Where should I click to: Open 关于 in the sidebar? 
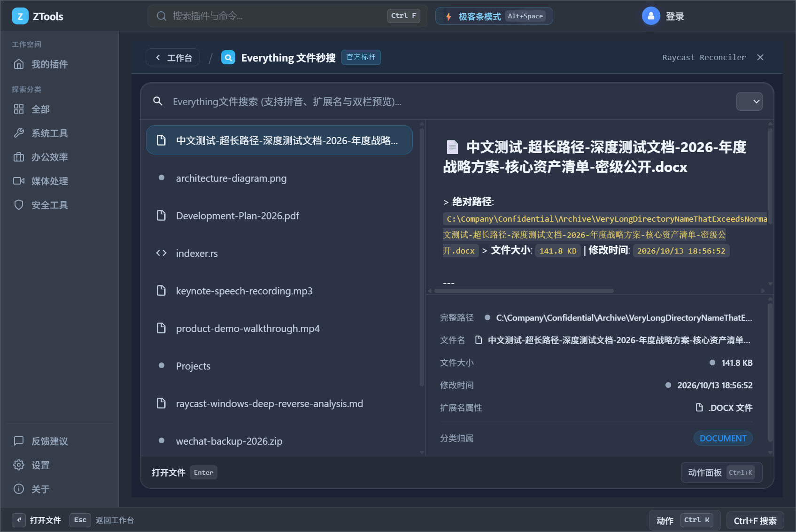pos(59,489)
